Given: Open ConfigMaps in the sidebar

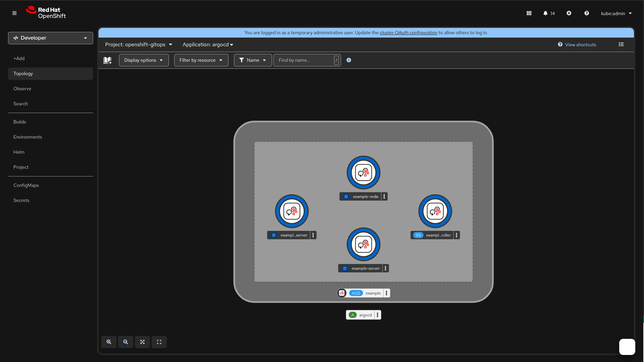Looking at the screenshot, I should tap(51, 185).
